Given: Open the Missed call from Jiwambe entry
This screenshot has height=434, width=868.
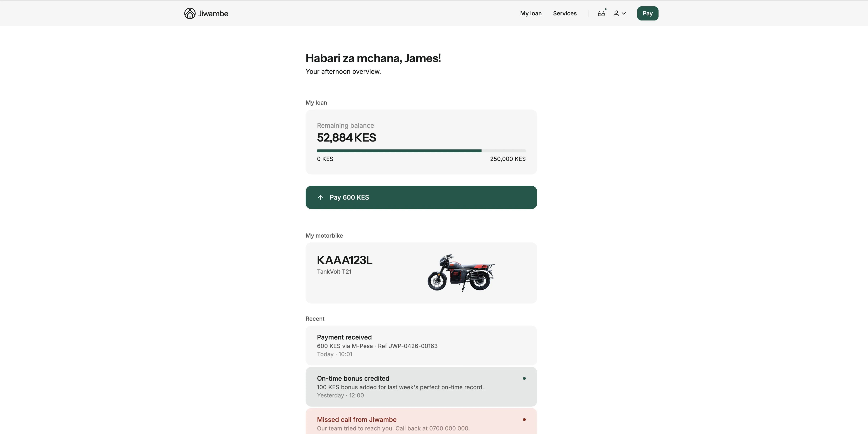Looking at the screenshot, I should pyautogui.click(x=421, y=421).
